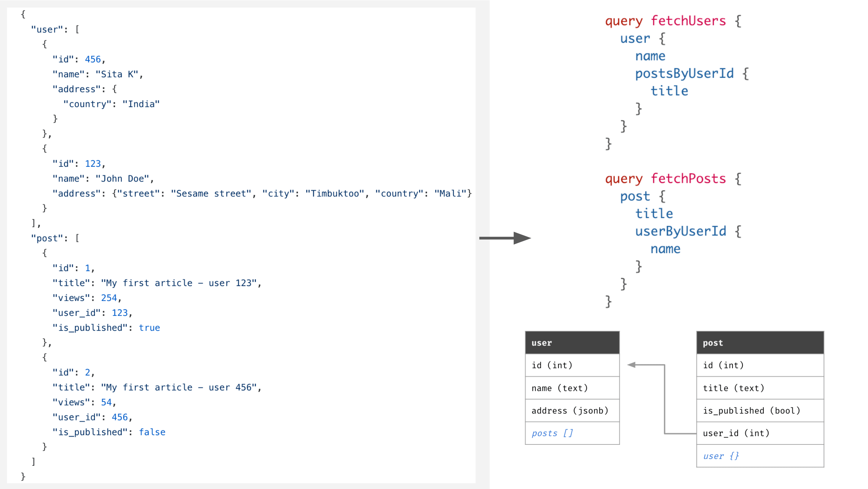Click the "user_id": 456 line
The width and height of the screenshot is (868, 489).
coord(92,417)
